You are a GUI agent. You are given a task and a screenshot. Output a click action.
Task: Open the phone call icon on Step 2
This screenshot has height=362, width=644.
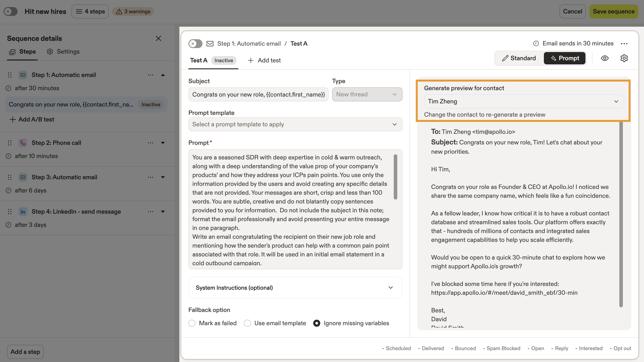click(x=23, y=143)
